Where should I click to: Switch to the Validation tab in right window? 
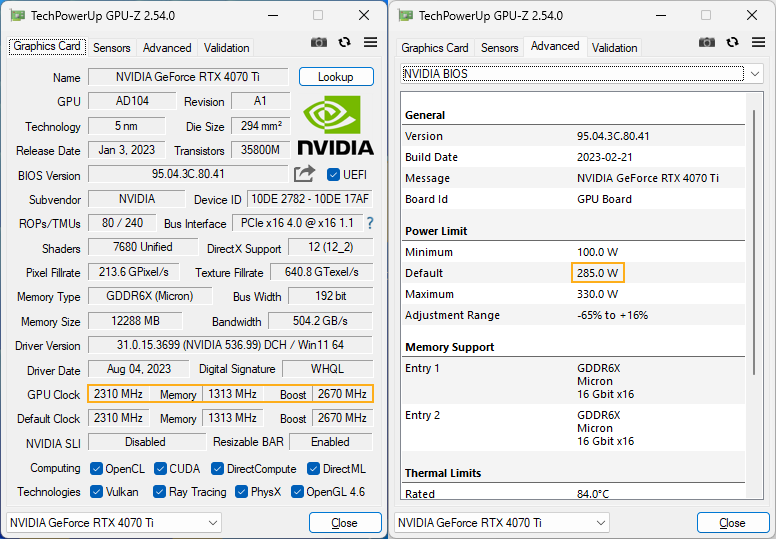(x=614, y=48)
